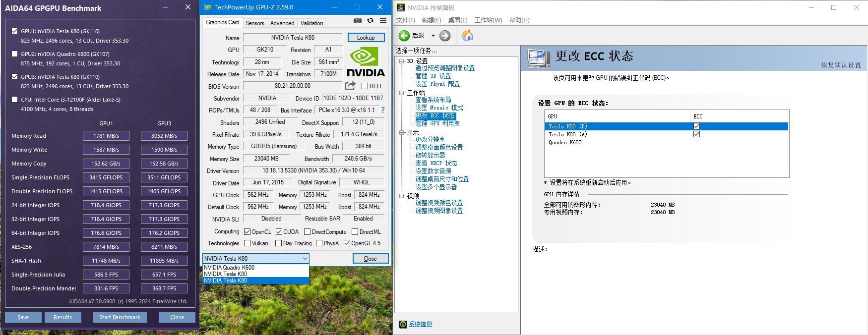
Task: Click BIOS version share/export icon
Action: click(x=350, y=86)
